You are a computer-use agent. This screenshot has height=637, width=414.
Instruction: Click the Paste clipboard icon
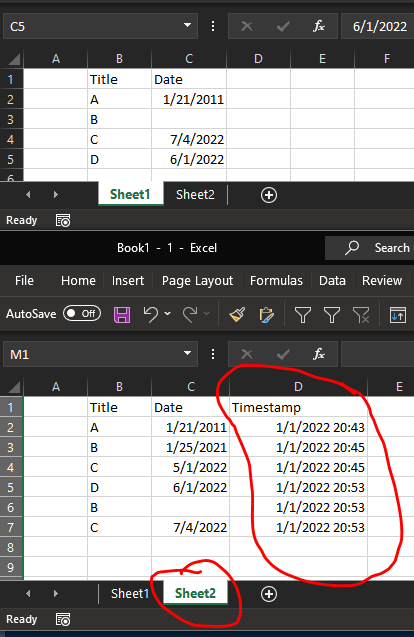pos(266,315)
